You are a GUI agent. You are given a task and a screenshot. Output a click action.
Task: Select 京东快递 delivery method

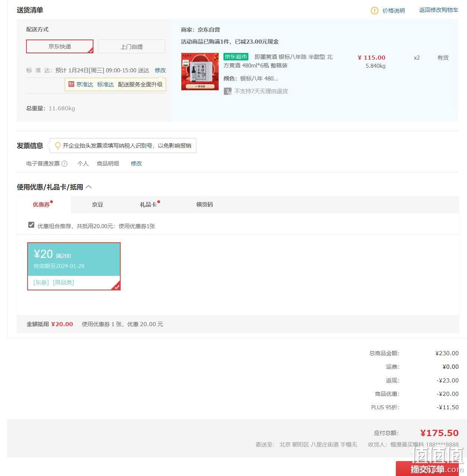pyautogui.click(x=60, y=46)
